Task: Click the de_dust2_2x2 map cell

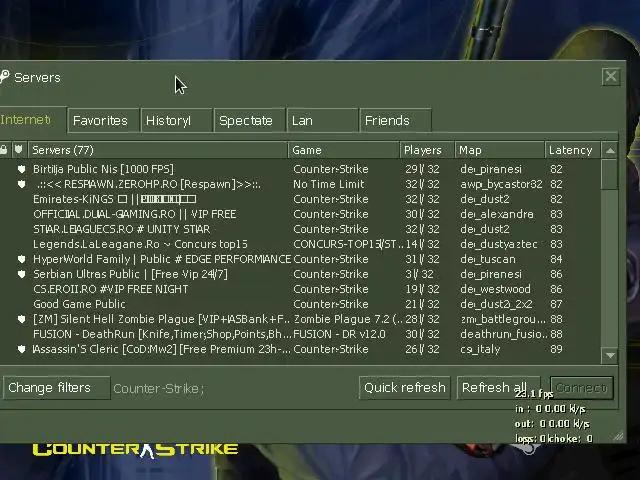Action: (496, 304)
